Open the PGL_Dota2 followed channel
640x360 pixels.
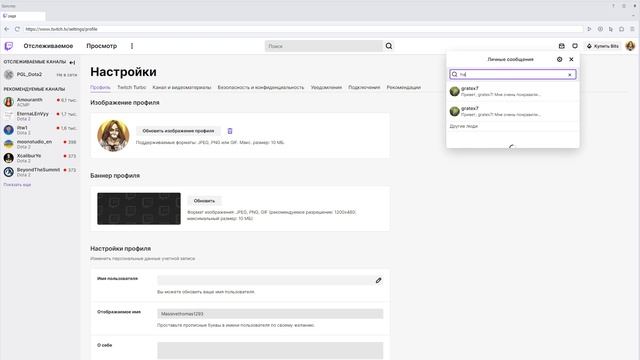40,75
